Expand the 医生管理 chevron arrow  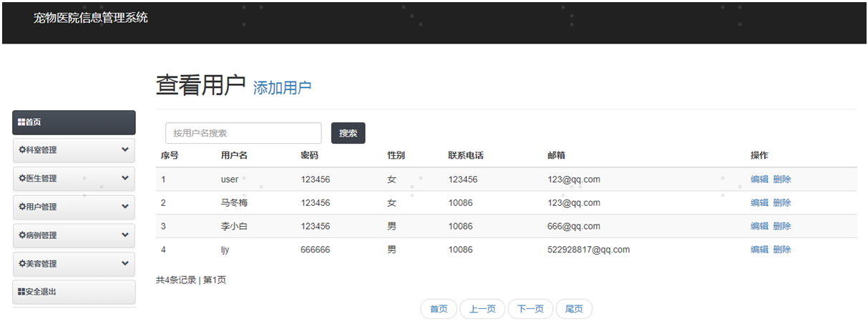(x=125, y=178)
